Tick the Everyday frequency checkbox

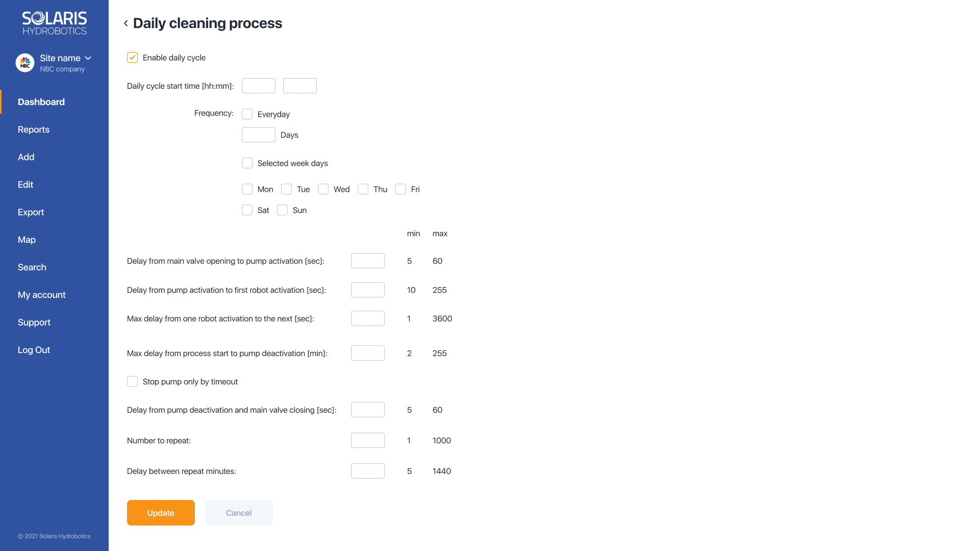[247, 114]
